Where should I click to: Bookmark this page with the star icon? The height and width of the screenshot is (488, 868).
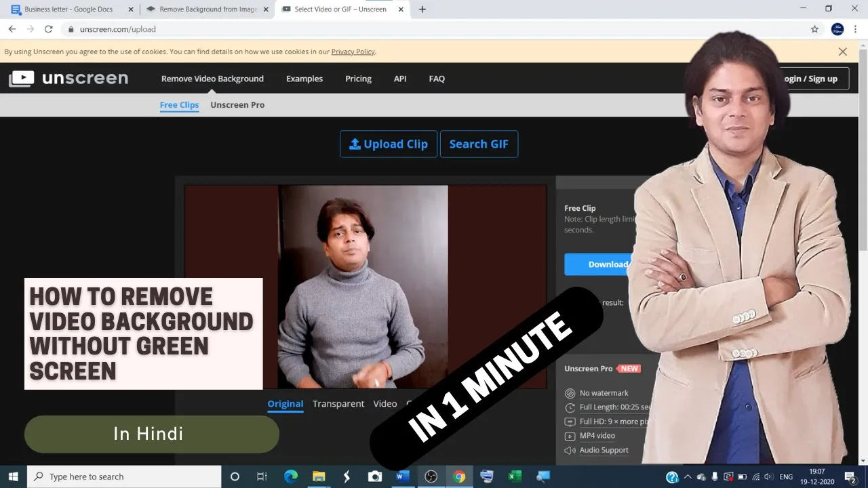coord(814,29)
